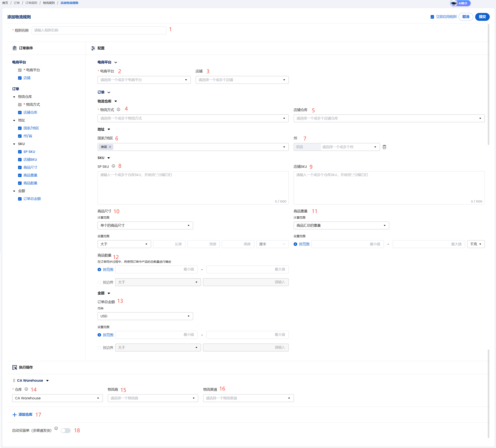Go to 订单规则 breadcrumb

(x=31, y=3)
